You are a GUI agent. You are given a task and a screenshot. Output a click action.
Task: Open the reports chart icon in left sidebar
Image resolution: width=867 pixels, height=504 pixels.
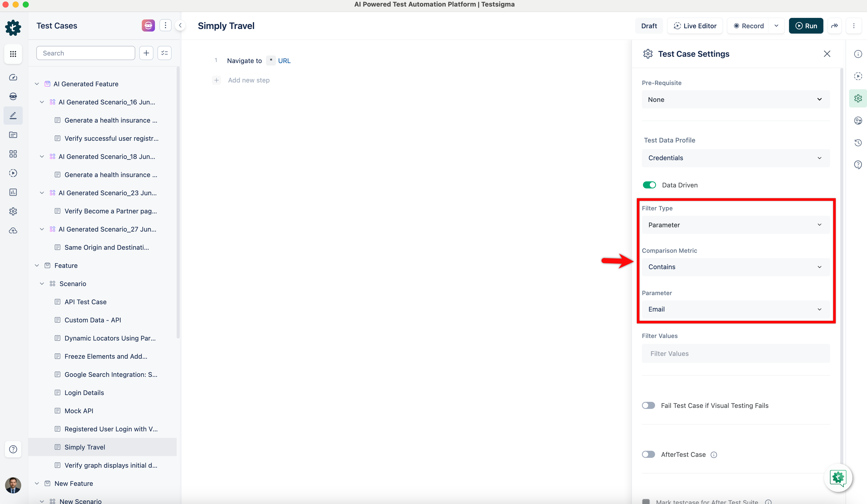pyautogui.click(x=13, y=192)
